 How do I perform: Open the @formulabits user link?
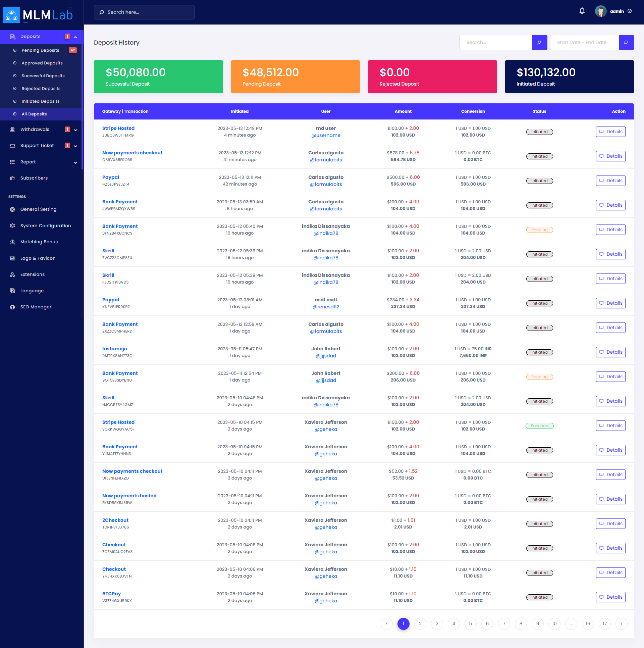326,160
